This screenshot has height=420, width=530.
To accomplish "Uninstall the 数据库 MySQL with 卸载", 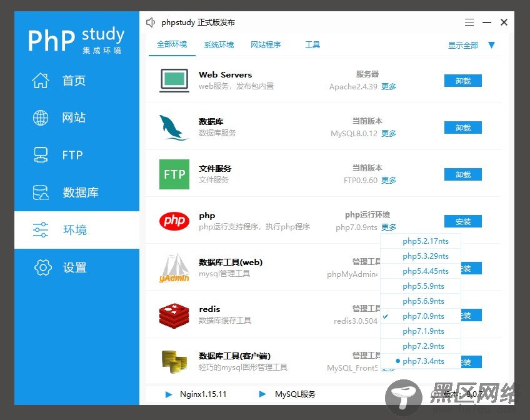I will coord(462,127).
